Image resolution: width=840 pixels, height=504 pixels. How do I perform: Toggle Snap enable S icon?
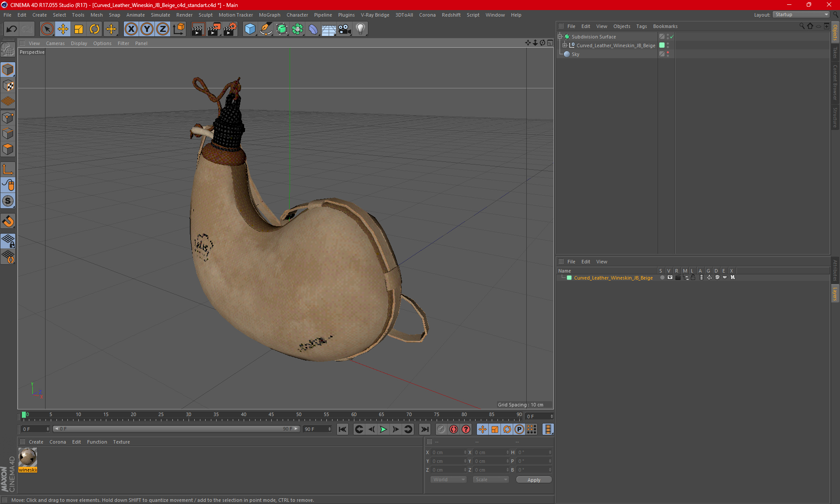click(8, 201)
